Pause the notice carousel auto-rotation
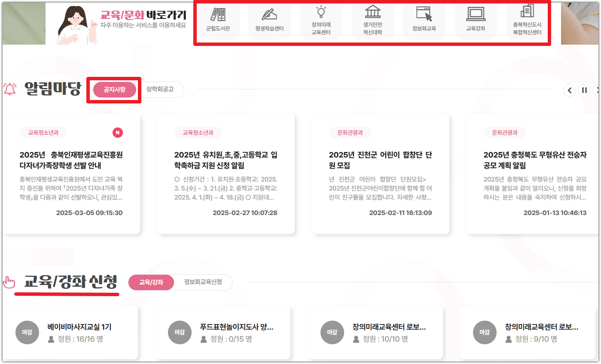The image size is (601, 364). click(584, 90)
